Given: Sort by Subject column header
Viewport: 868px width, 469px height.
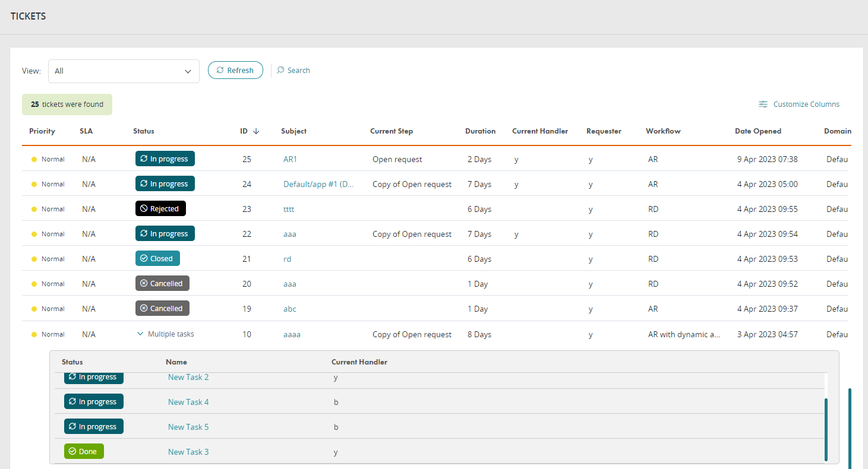Looking at the screenshot, I should 294,131.
